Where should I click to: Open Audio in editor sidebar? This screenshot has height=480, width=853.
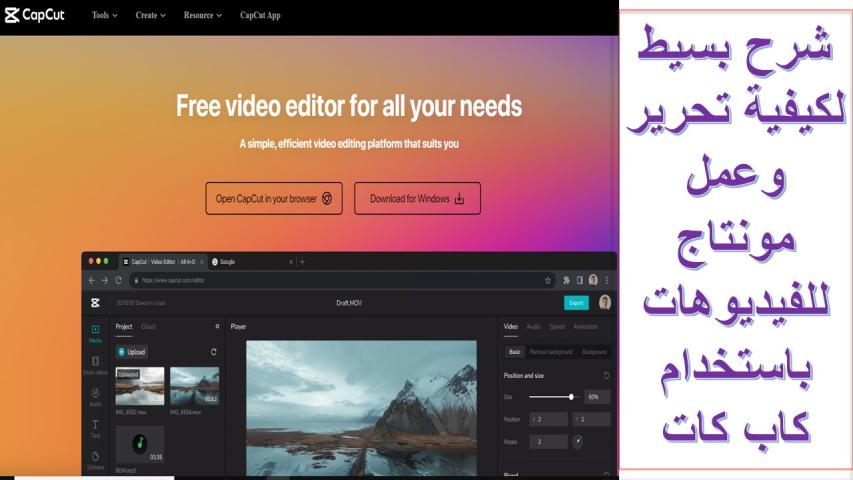pos(95,397)
